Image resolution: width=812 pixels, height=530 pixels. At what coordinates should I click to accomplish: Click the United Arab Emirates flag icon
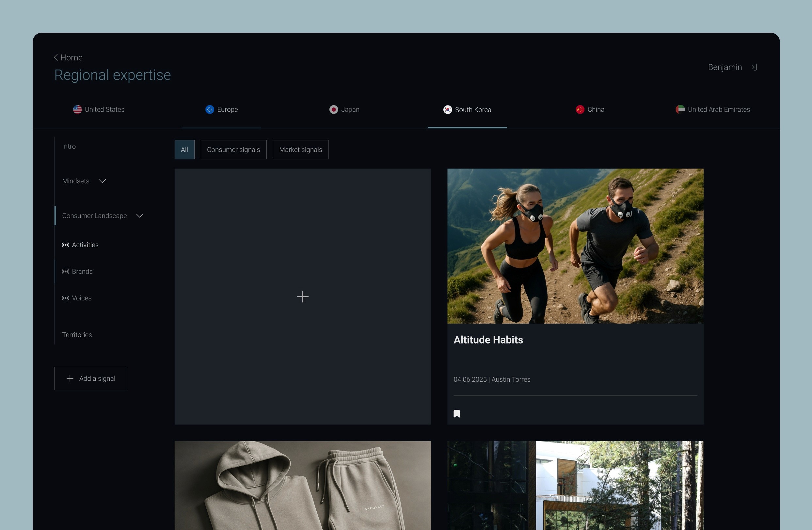pos(680,109)
